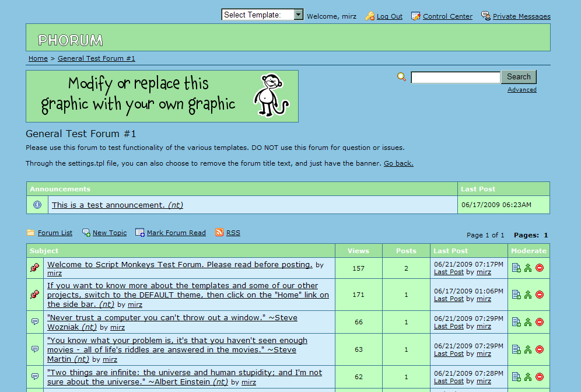
Task: Open 'This is a test announcement' link
Action: (117, 205)
